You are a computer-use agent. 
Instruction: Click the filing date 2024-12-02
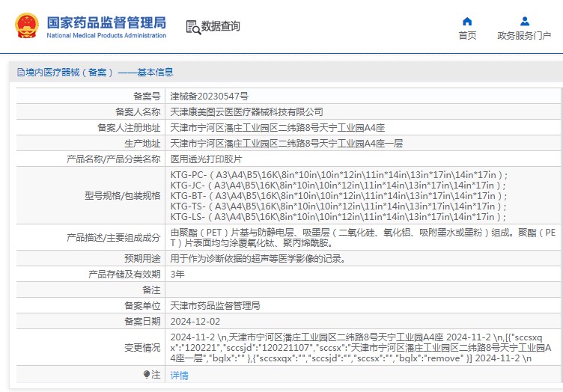coord(194,322)
